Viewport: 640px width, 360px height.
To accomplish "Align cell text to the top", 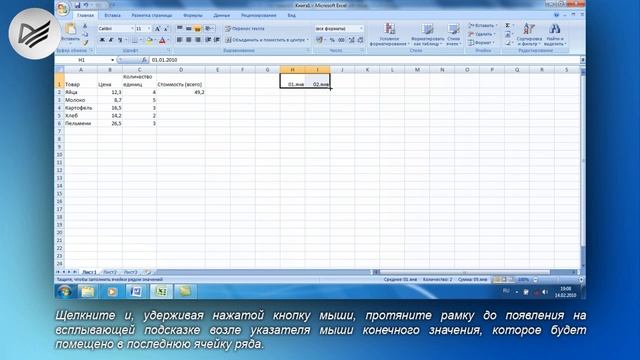I will (180, 29).
